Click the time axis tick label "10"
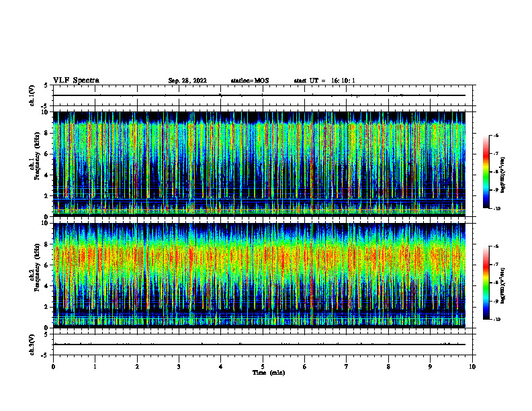The width and height of the screenshot is (532, 411). point(472,367)
